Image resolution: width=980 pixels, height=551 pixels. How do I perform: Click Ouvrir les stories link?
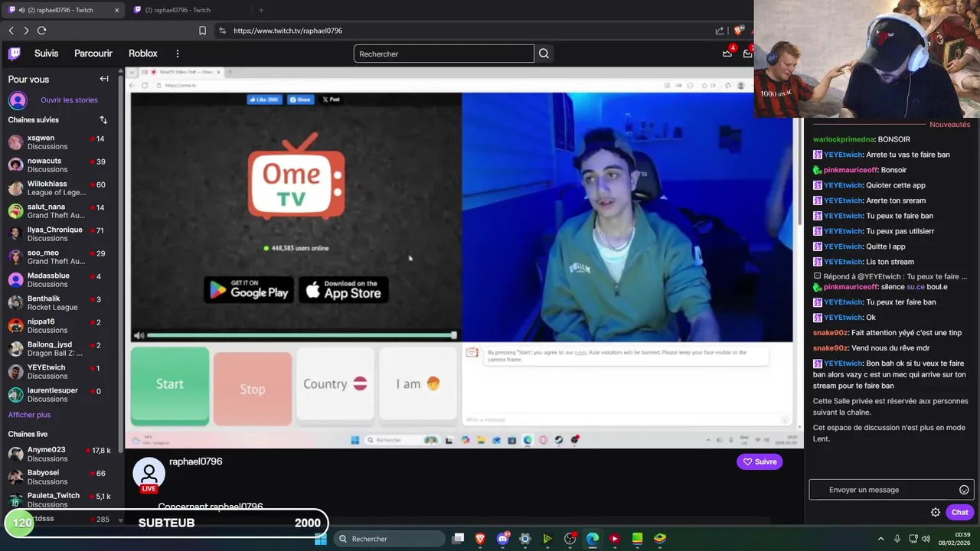point(69,100)
